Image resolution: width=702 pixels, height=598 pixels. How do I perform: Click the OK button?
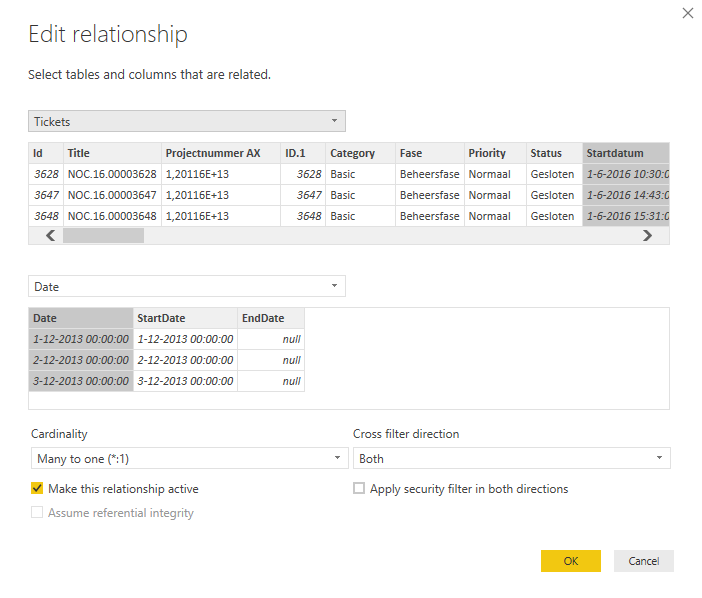pos(571,561)
